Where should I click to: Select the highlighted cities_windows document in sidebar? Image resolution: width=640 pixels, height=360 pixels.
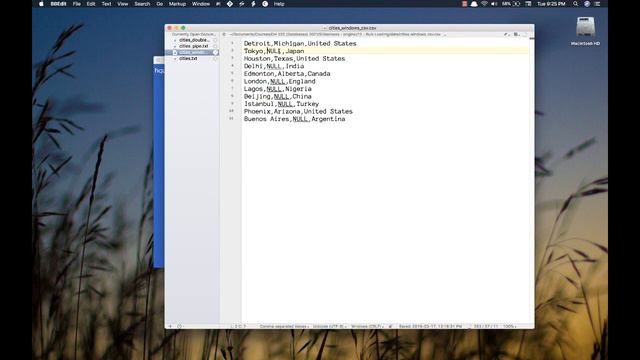(192, 52)
